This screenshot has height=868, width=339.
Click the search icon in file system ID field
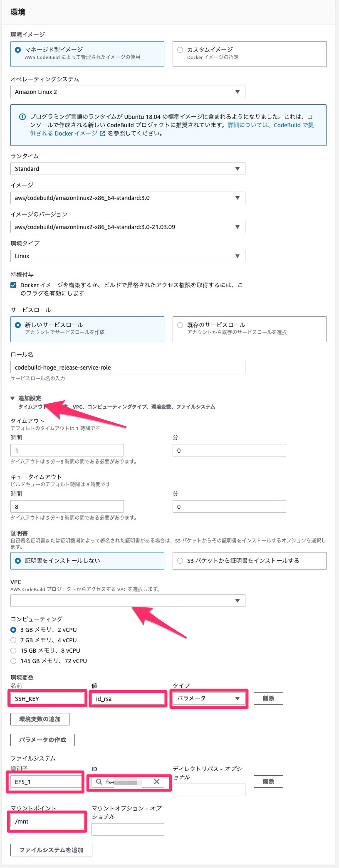click(99, 782)
